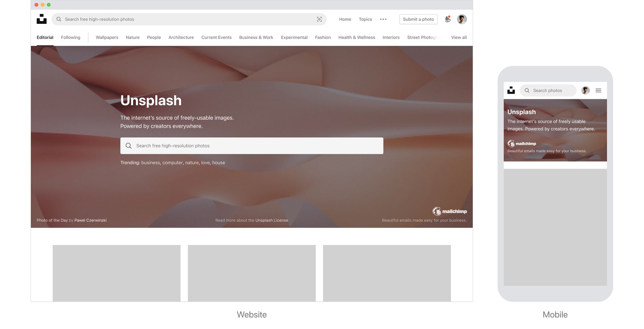Open the Street Photography topic
The height and width of the screenshot is (329, 644).
click(423, 37)
